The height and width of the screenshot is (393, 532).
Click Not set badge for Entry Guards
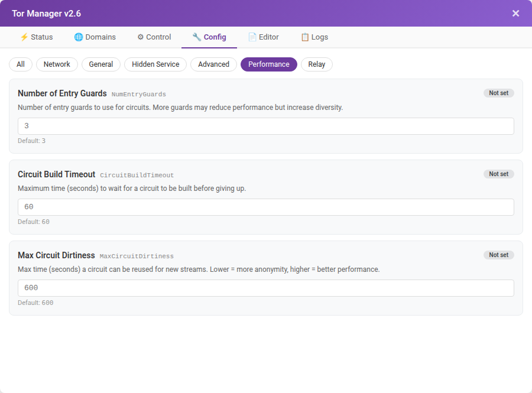coord(498,93)
